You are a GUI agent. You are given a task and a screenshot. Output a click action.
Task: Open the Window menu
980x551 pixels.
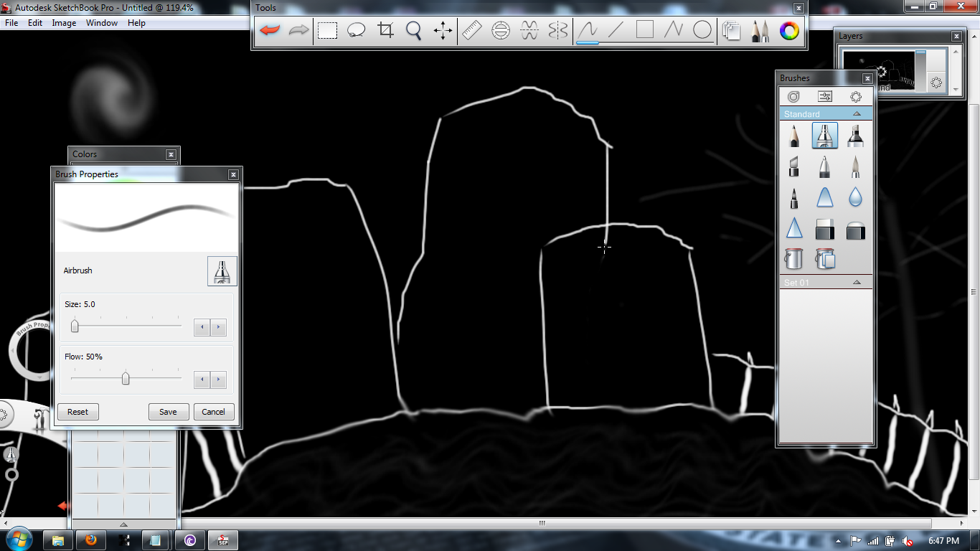pyautogui.click(x=102, y=23)
